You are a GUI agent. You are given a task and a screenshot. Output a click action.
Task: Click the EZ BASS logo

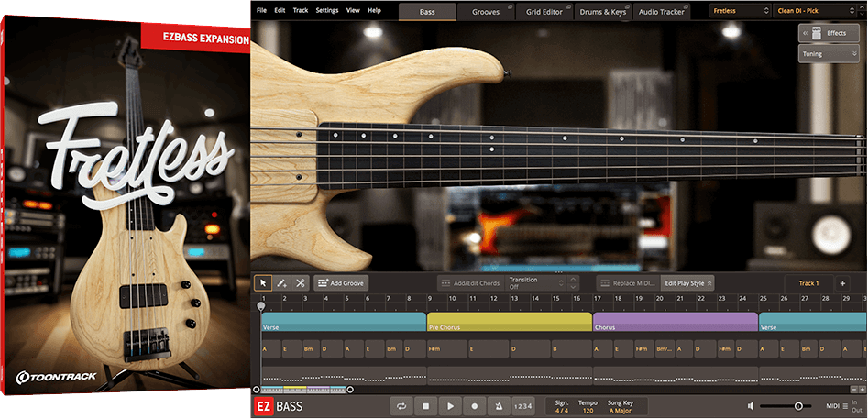click(x=279, y=407)
